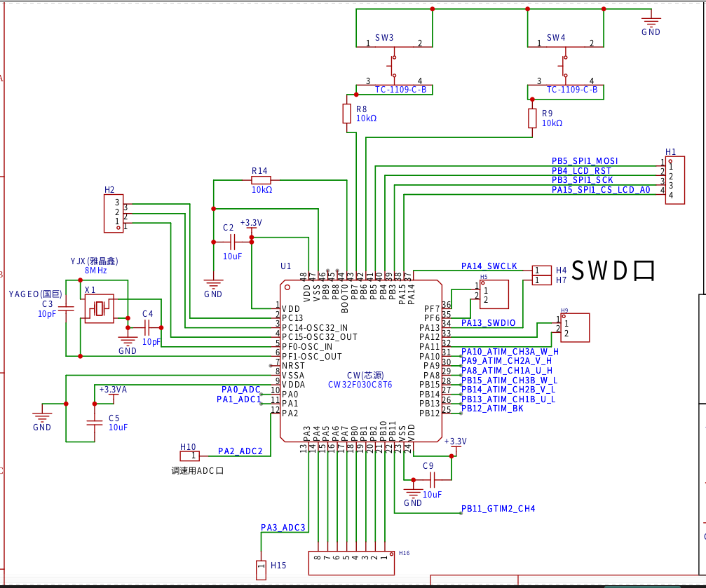Click the large SWD口 annotation text

[613, 271]
